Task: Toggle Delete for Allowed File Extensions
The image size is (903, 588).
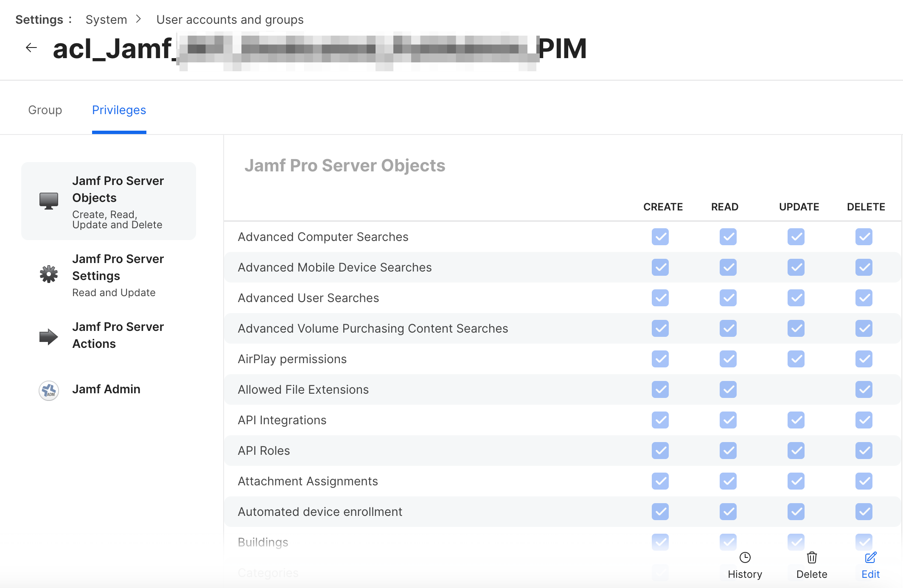Action: tap(864, 389)
